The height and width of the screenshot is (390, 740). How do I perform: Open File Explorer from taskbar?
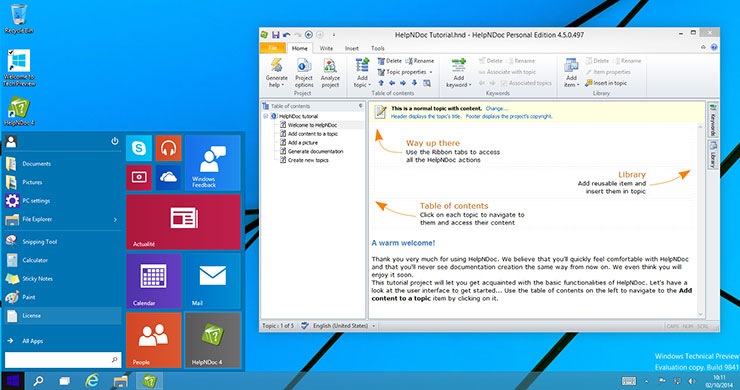click(121, 381)
